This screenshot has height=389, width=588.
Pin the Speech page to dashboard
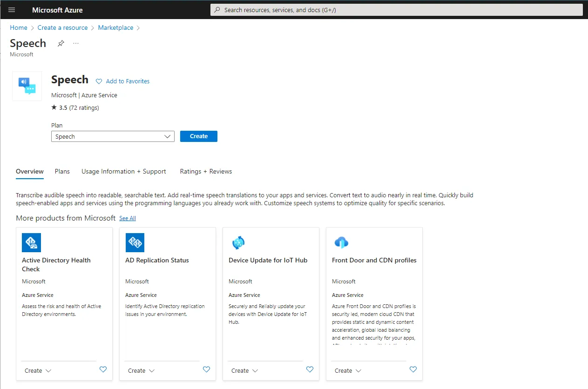[61, 43]
